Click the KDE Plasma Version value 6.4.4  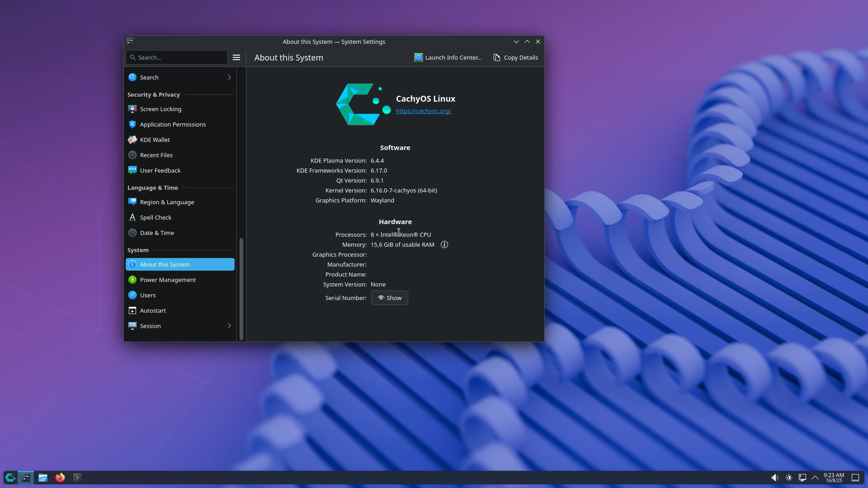click(x=377, y=160)
